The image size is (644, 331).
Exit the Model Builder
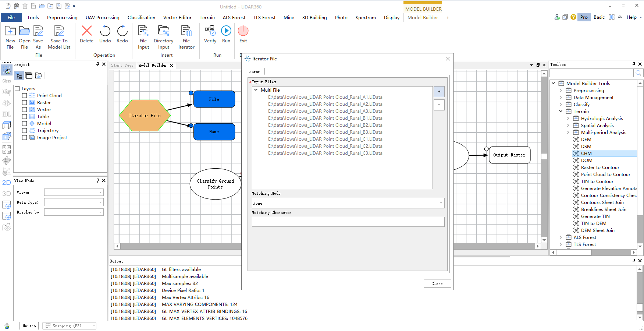(243, 34)
